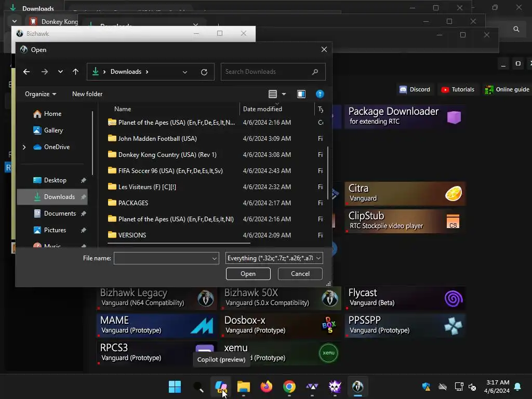Click the Open button

(248, 274)
